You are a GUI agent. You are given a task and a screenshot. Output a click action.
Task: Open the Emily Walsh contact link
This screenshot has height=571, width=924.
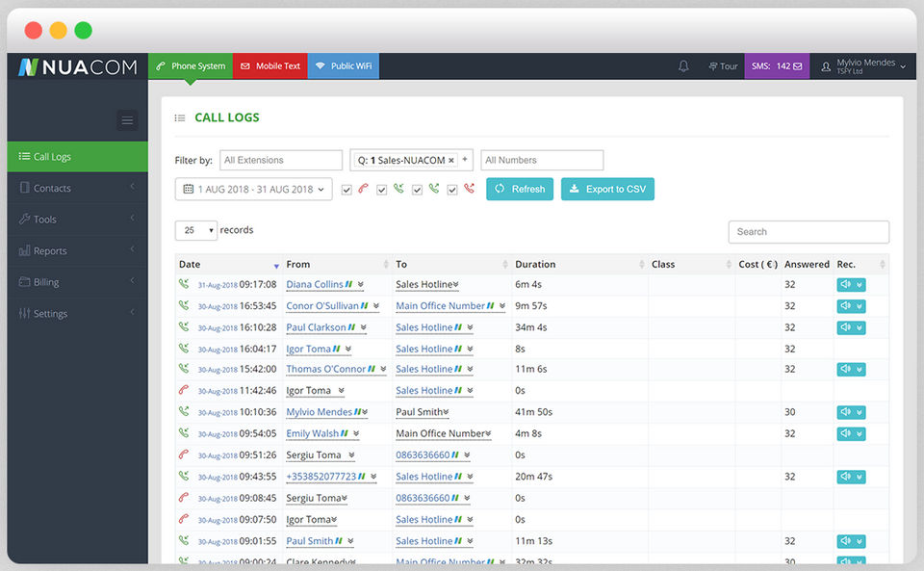(x=312, y=433)
